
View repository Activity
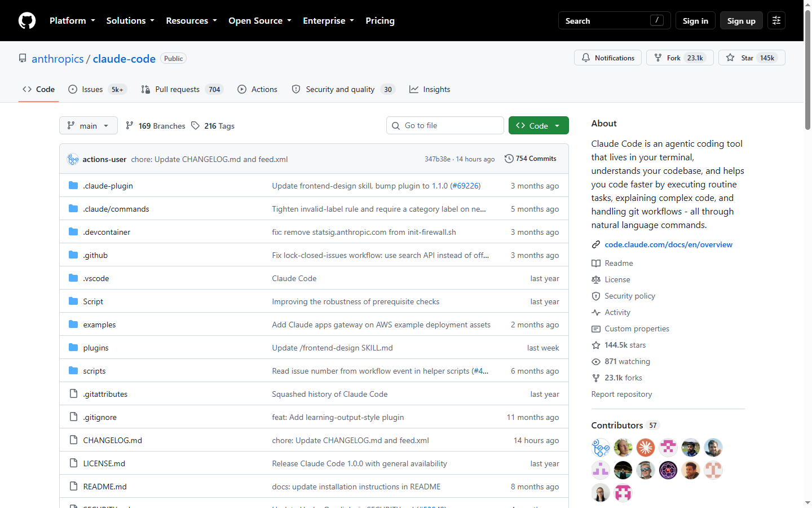pos(611,312)
